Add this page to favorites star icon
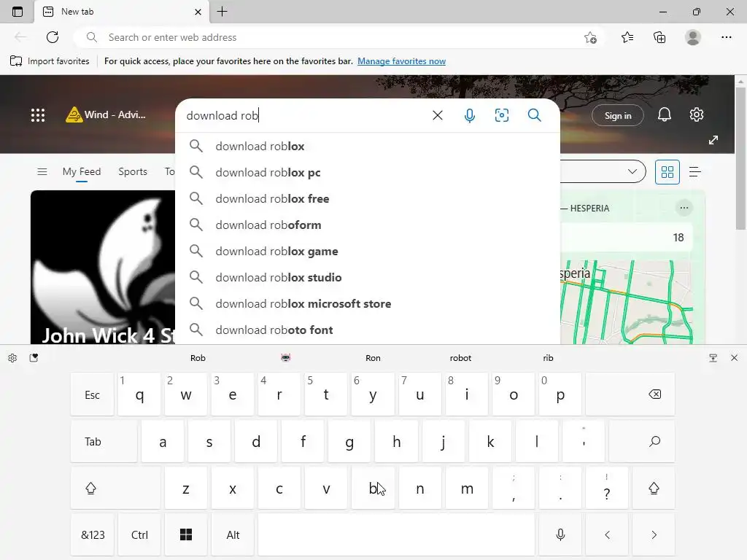 coord(590,37)
